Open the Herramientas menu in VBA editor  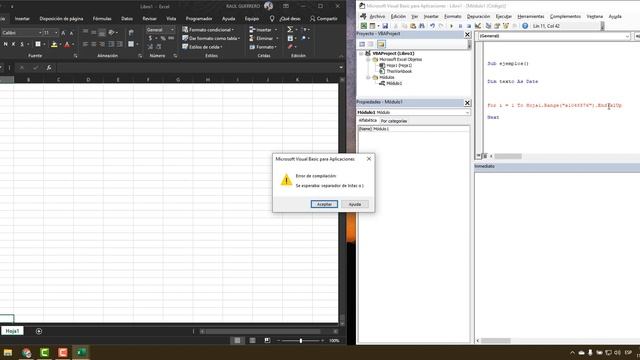click(531, 16)
